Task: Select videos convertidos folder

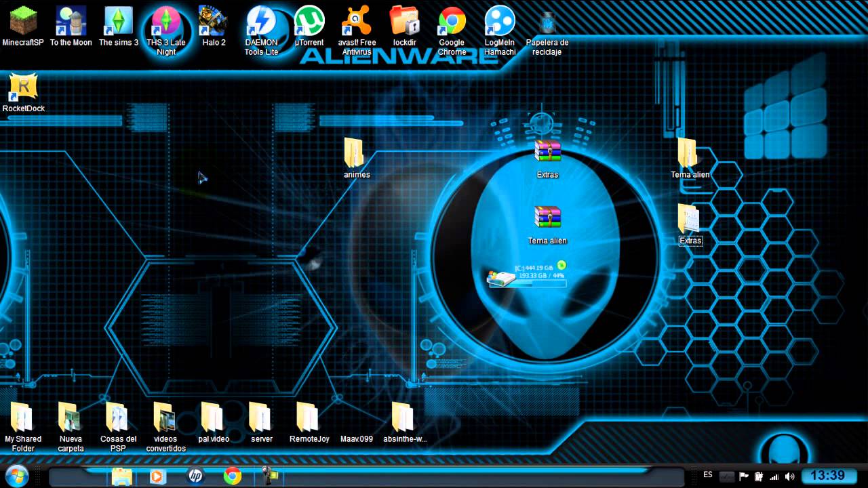Action: pos(165,427)
